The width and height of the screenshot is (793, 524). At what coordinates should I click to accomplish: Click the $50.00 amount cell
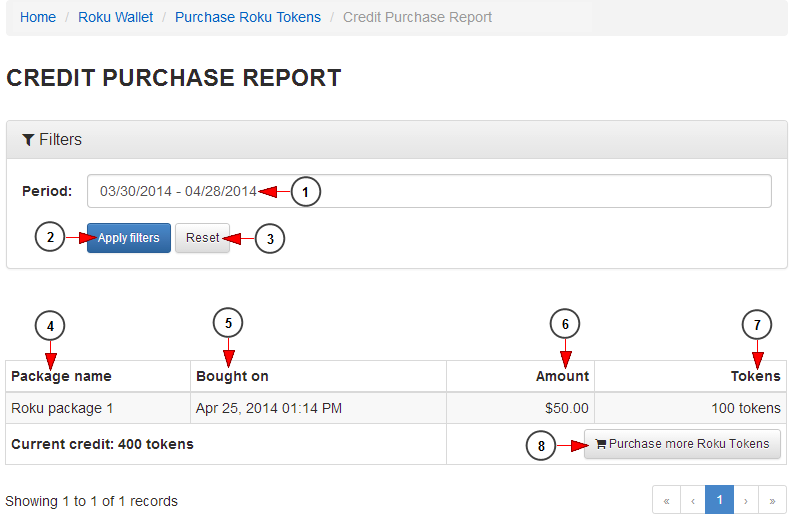[520, 408]
